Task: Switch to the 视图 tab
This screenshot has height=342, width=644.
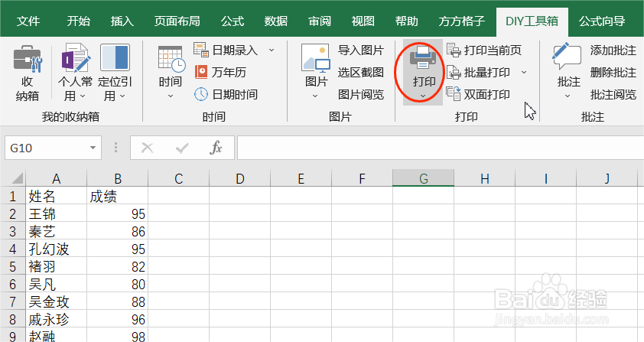Action: (363, 21)
